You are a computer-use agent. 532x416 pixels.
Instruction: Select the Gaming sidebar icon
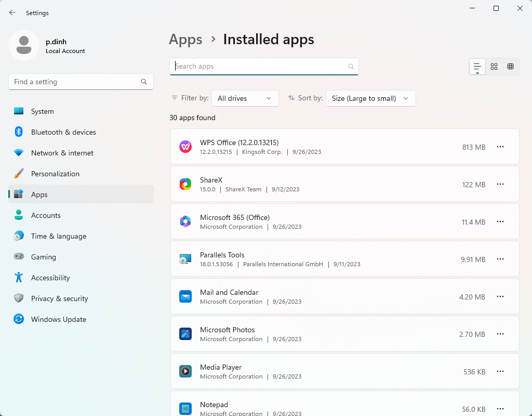point(19,257)
